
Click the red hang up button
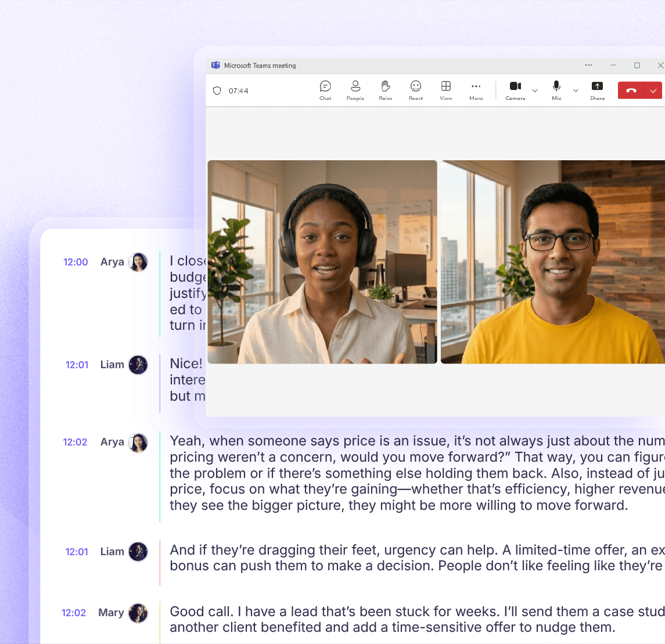click(631, 91)
